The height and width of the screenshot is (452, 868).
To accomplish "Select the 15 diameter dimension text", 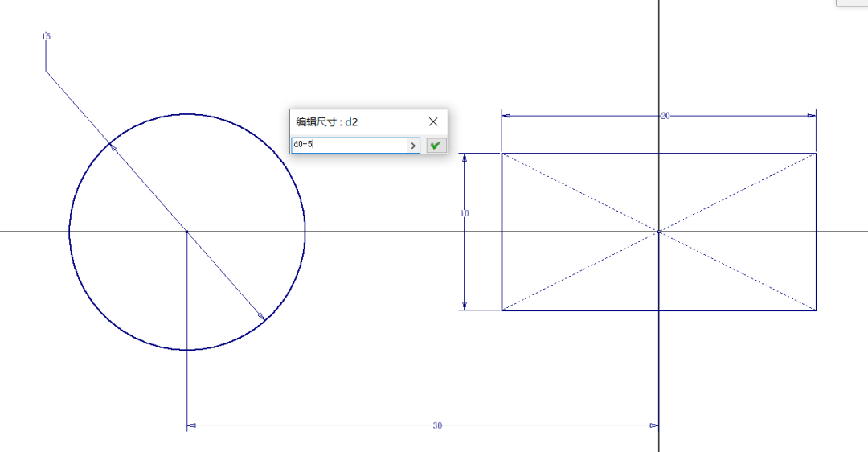I will pyautogui.click(x=46, y=36).
